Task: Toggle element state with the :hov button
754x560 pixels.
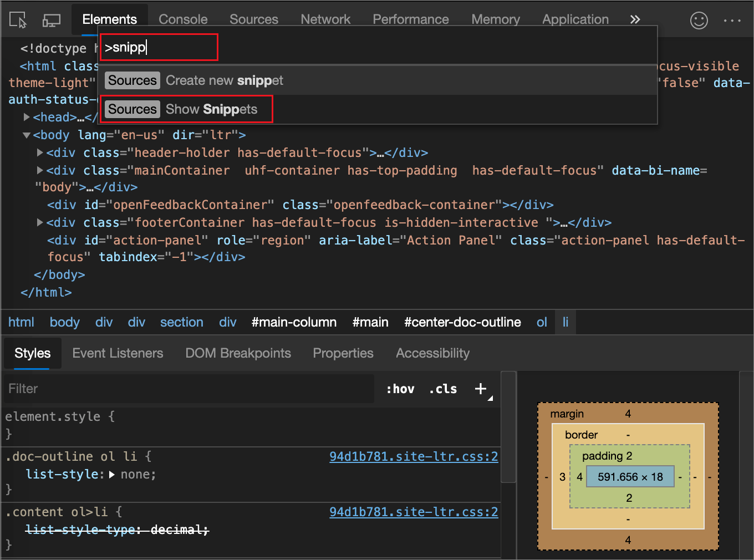Action: (400, 389)
